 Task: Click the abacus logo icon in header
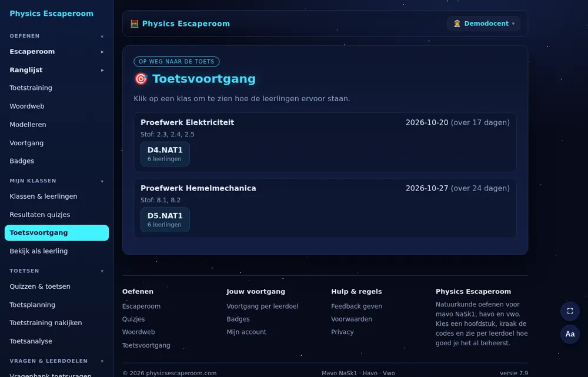click(x=134, y=24)
